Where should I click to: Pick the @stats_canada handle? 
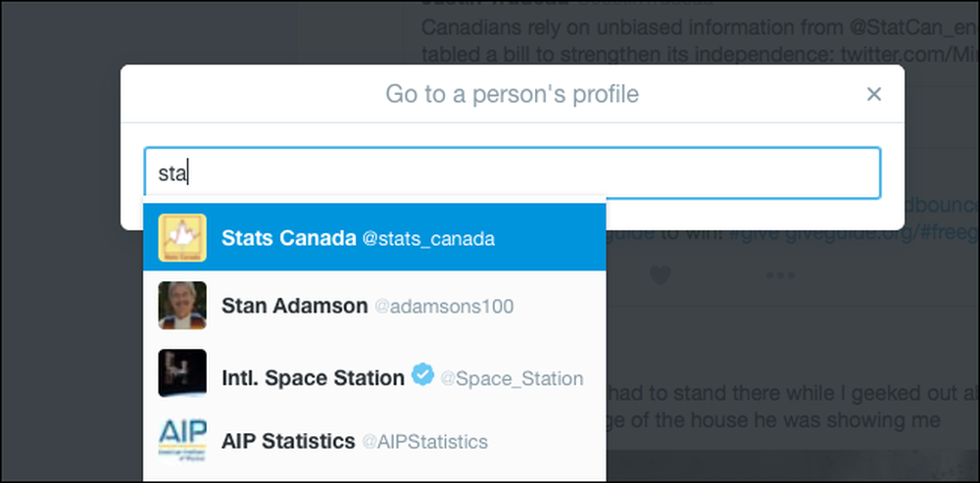[429, 239]
